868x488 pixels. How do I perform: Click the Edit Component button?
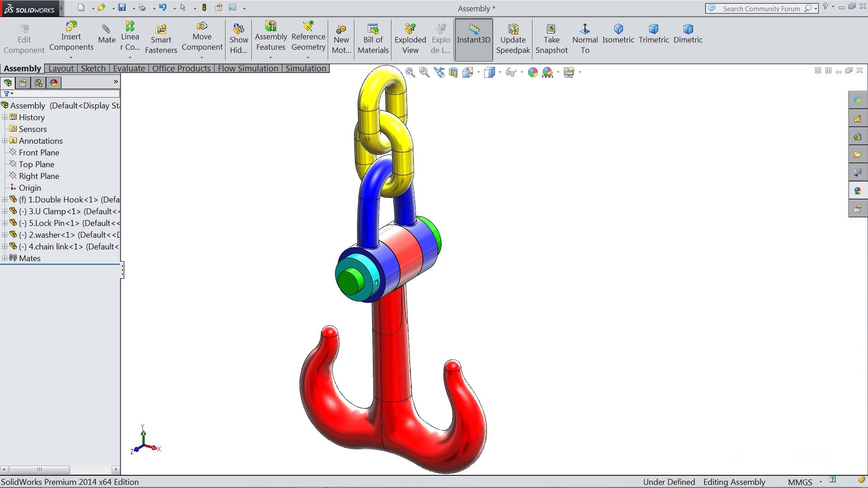point(24,38)
